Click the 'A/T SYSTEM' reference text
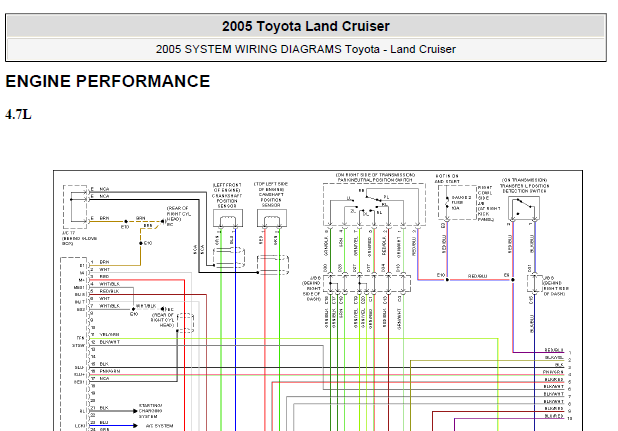 tap(159, 426)
